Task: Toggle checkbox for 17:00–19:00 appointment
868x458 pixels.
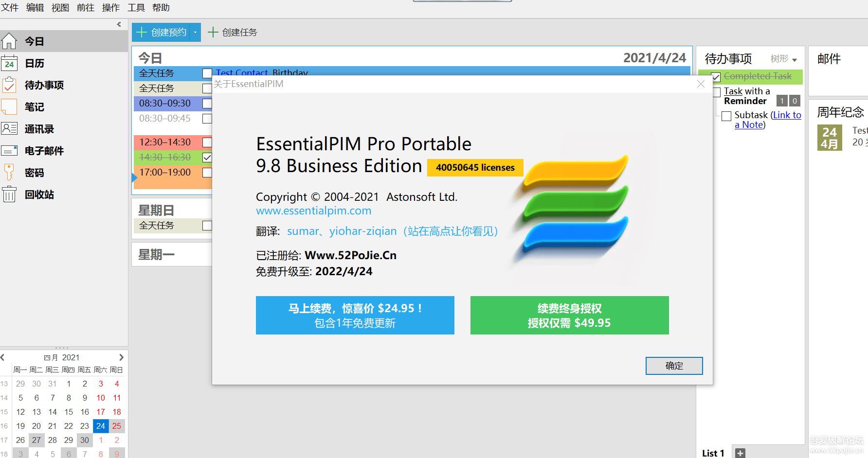Action: pyautogui.click(x=207, y=173)
